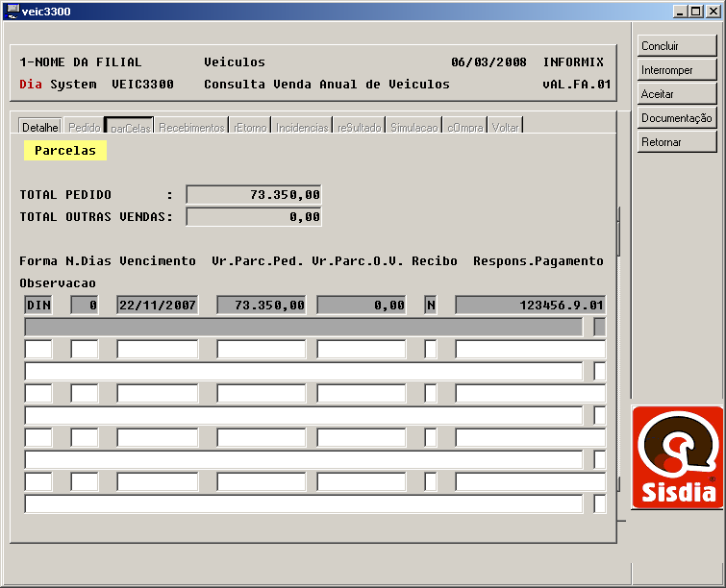Open Documentação
Viewport: 726px width, 588px height.
(x=677, y=118)
